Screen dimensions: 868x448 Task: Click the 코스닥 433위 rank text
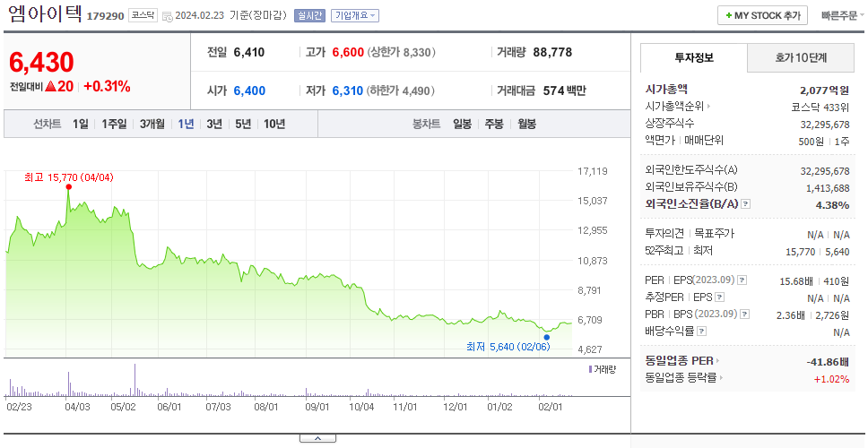pyautogui.click(x=820, y=107)
